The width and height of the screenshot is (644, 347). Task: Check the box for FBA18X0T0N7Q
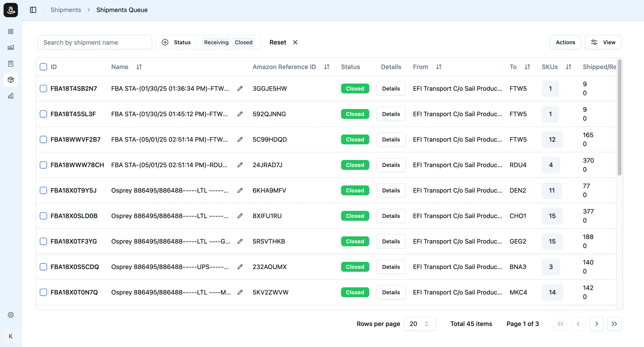[43, 292]
